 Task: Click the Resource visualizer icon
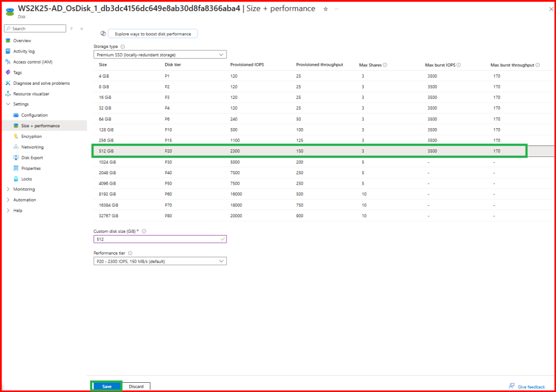(x=8, y=94)
